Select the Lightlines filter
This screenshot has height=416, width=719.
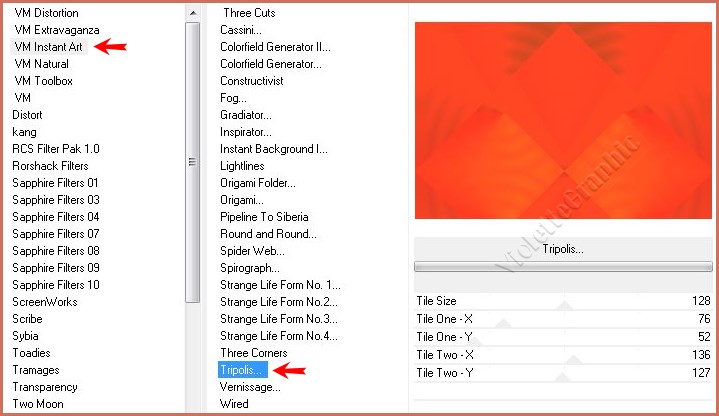coord(242,166)
